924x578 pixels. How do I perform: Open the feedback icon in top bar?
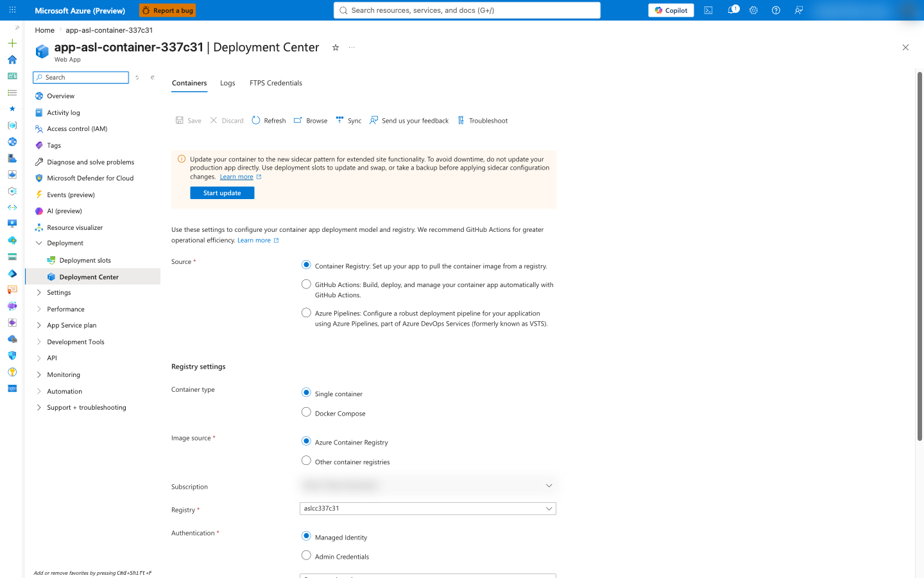coord(799,10)
